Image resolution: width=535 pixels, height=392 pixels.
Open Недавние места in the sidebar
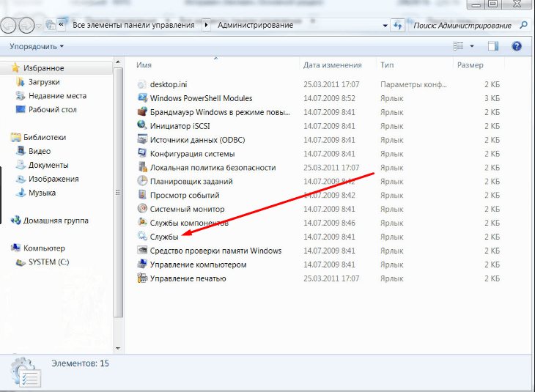pyautogui.click(x=57, y=96)
